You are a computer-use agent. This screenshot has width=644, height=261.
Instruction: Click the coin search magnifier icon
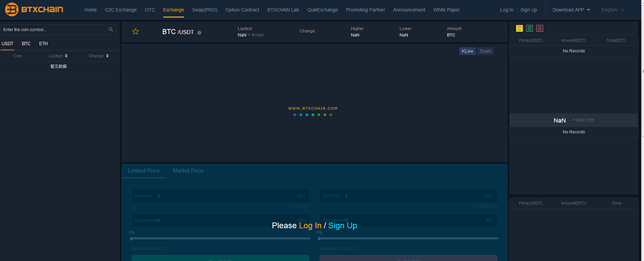coord(111,30)
